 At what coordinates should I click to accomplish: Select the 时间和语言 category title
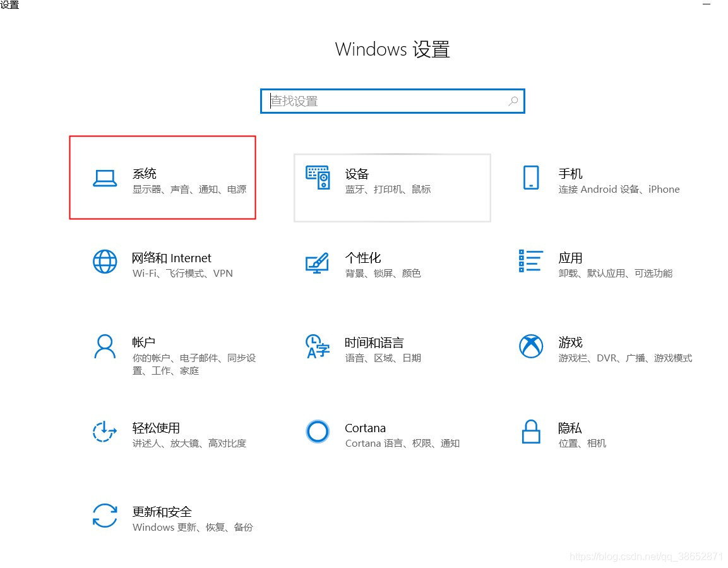pyautogui.click(x=374, y=342)
